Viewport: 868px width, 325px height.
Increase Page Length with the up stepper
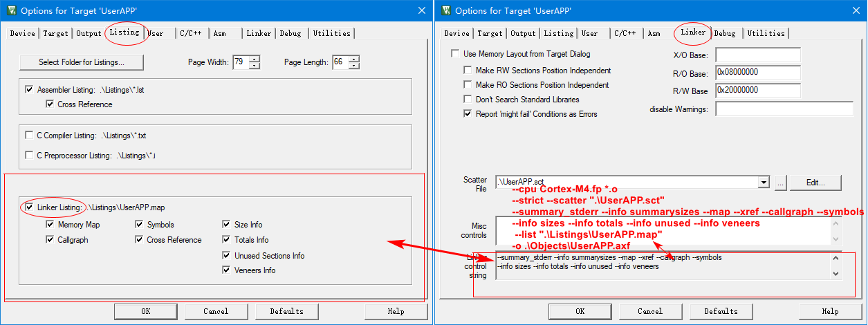pos(355,59)
